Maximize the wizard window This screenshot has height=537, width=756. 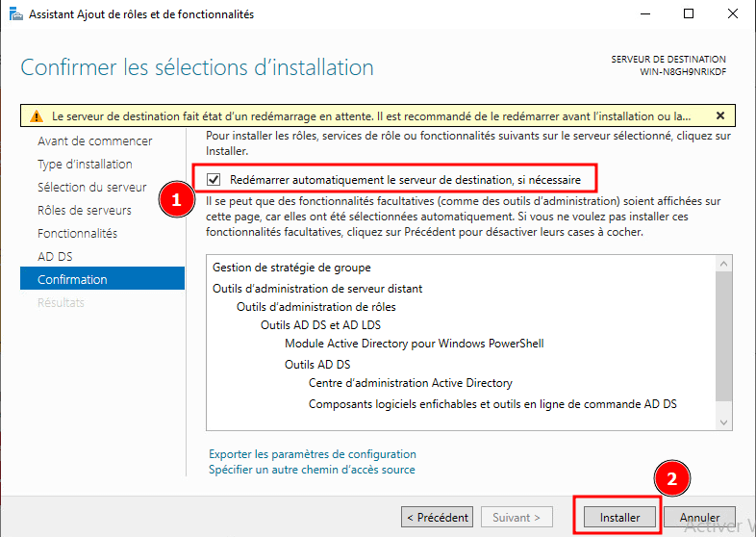click(689, 14)
